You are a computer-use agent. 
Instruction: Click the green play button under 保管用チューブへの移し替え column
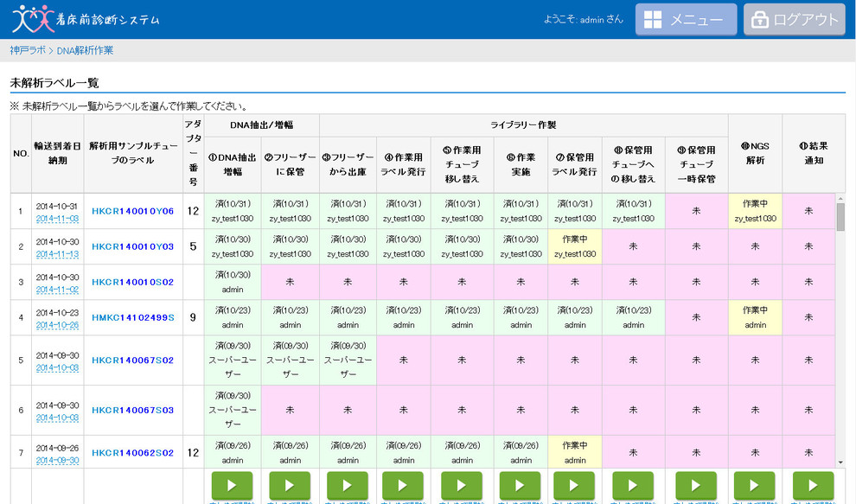[x=633, y=486]
